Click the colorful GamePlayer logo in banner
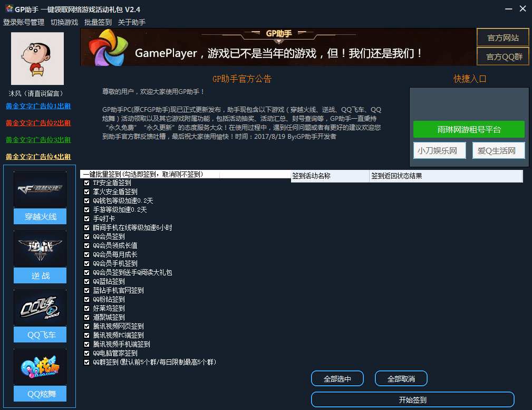The width and height of the screenshot is (532, 410). [108, 47]
